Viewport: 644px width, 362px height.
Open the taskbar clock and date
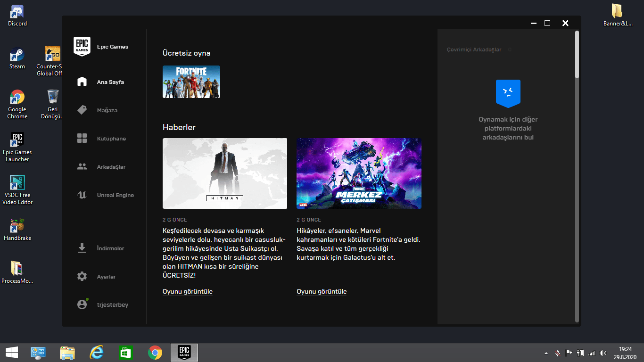pos(625,353)
